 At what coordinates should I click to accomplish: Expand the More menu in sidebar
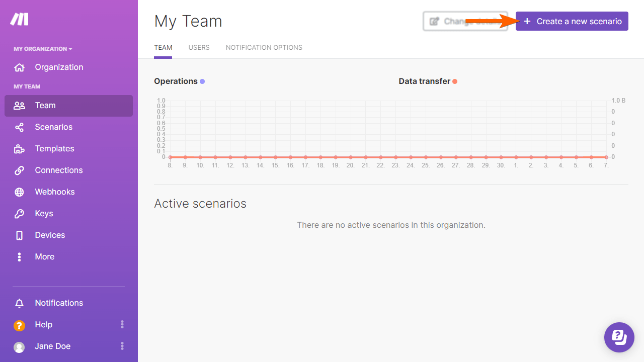[x=44, y=257]
